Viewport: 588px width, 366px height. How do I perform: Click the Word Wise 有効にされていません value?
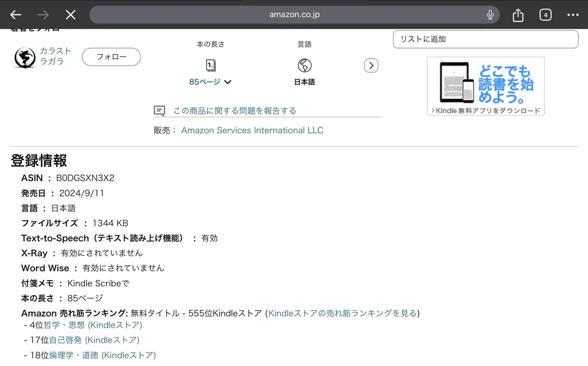123,268
